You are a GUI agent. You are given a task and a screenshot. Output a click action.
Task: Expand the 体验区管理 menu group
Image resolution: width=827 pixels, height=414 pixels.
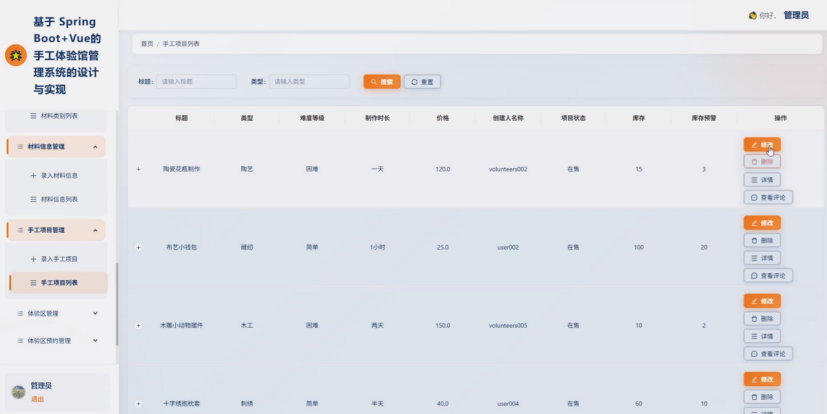(x=56, y=313)
